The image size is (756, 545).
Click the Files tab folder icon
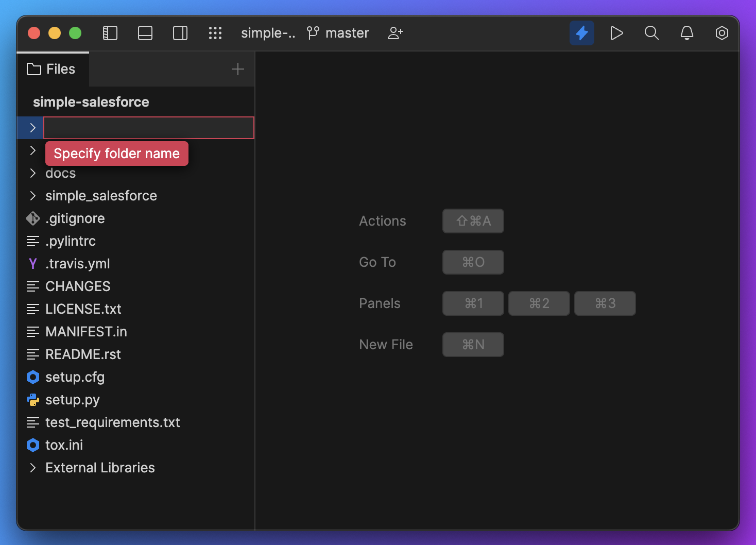(x=34, y=69)
